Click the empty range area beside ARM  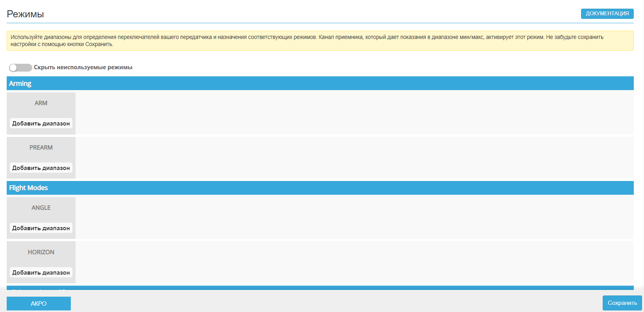tap(354, 113)
